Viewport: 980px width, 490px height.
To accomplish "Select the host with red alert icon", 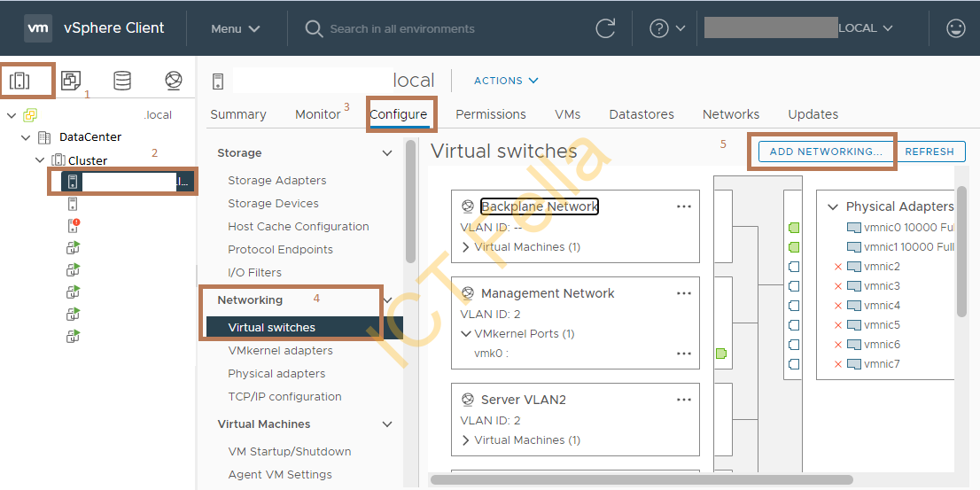I will click(x=74, y=226).
